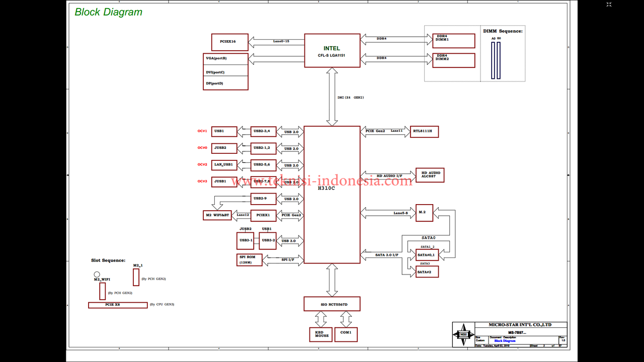The image size is (644, 362).
Task: Click the red OC#0 label
Action: tap(202, 148)
